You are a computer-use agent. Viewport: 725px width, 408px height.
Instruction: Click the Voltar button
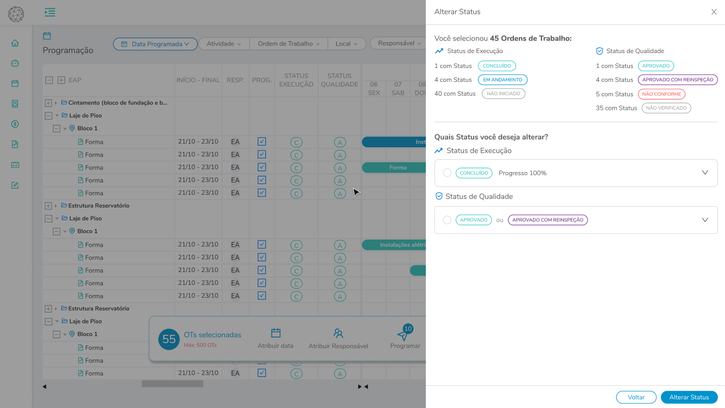636,397
